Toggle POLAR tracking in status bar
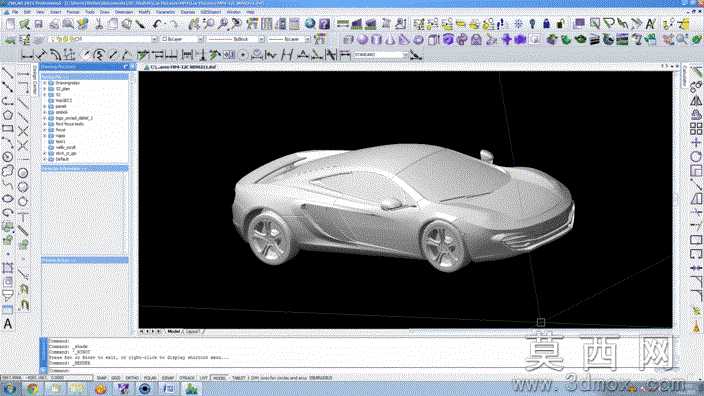This screenshot has width=704, height=396. pos(150,378)
